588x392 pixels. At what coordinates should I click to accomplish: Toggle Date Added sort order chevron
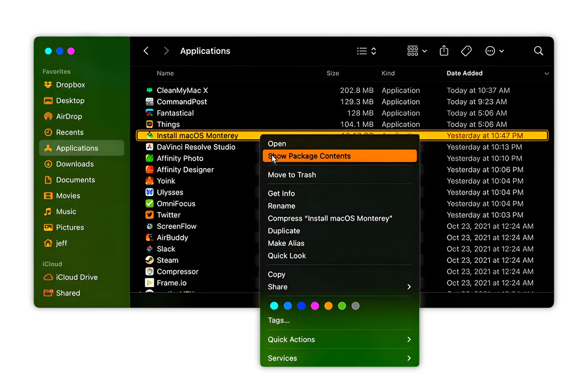point(546,74)
